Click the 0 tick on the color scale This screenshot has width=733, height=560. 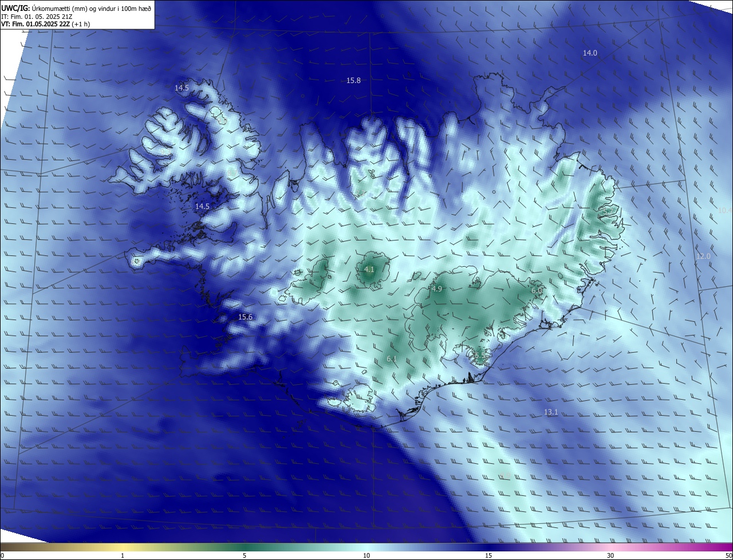(2, 555)
